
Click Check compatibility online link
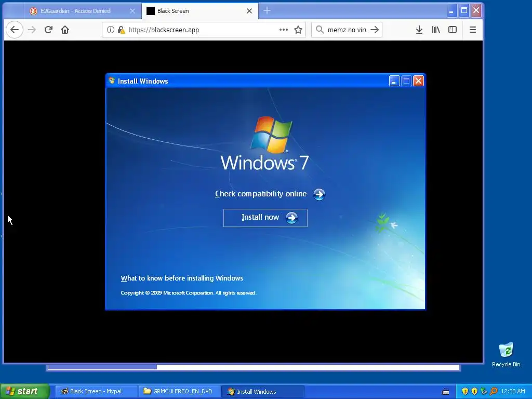click(261, 194)
